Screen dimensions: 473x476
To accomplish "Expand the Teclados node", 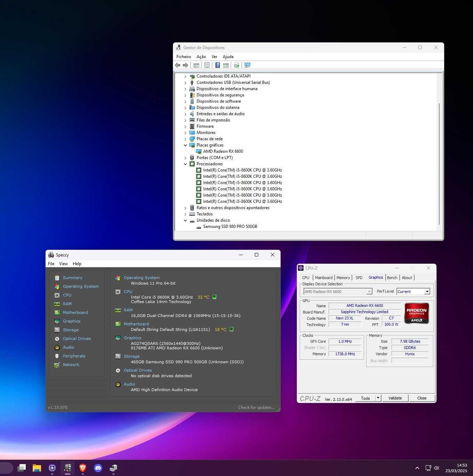I will pyautogui.click(x=186, y=214).
